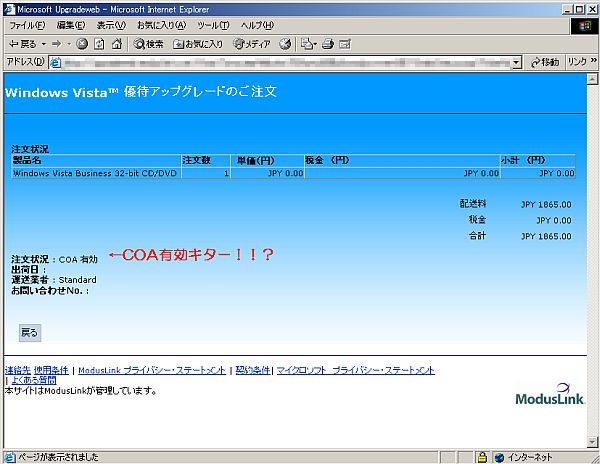Open the よくある質問 link
This screenshot has width=600, height=464.
click(x=34, y=380)
